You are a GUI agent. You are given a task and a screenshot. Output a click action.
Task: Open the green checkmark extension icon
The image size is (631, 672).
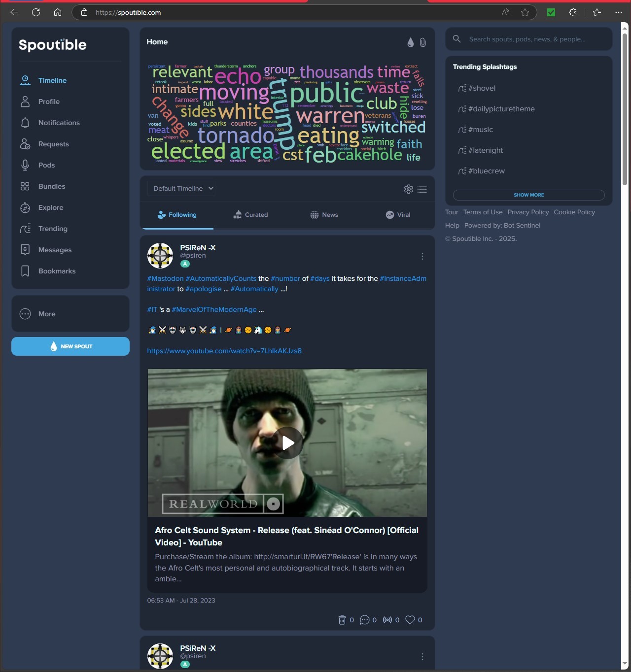pyautogui.click(x=551, y=12)
